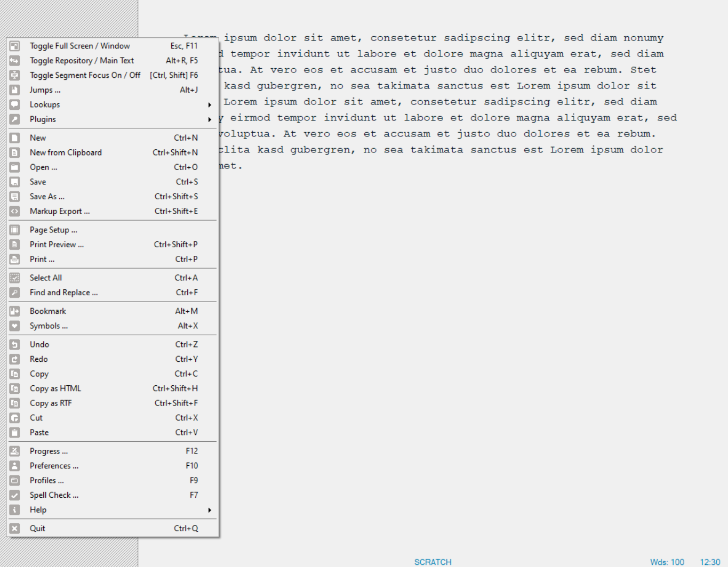Click the 12:30 clock in status bar
The height and width of the screenshot is (567, 728).
coord(710,562)
